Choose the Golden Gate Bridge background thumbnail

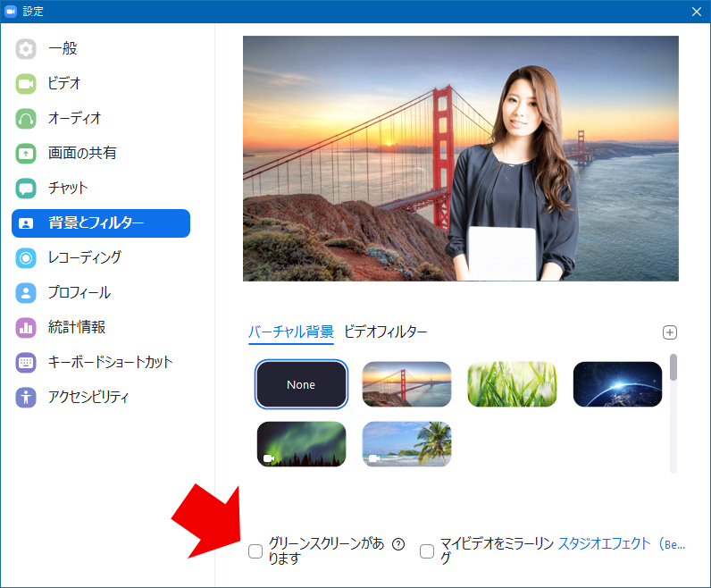tap(406, 384)
